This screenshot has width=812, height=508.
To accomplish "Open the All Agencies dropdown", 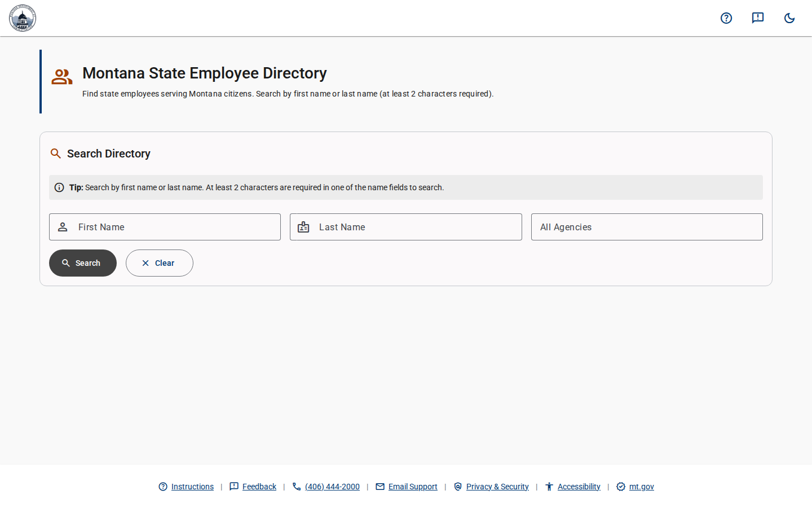I will tap(647, 227).
